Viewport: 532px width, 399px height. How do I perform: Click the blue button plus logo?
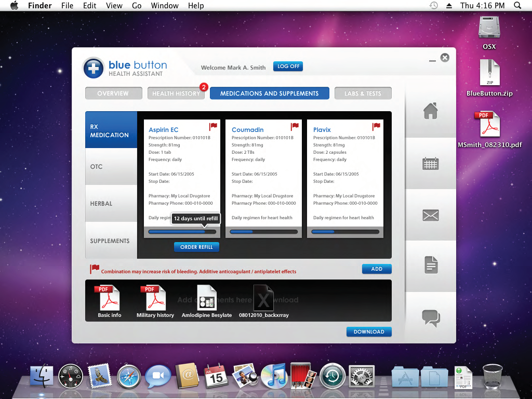coord(94,68)
